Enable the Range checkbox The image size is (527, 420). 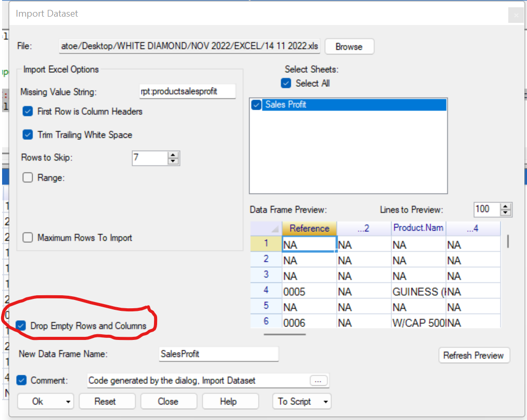pos(27,177)
